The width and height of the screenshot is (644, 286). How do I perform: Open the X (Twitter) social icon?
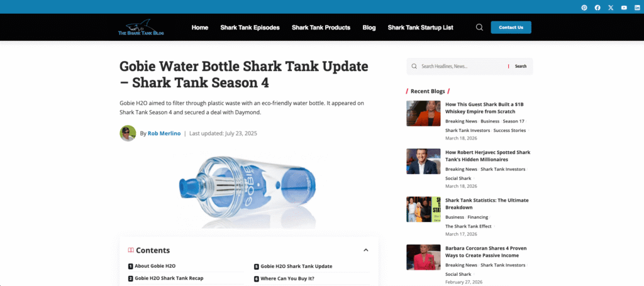pyautogui.click(x=611, y=8)
